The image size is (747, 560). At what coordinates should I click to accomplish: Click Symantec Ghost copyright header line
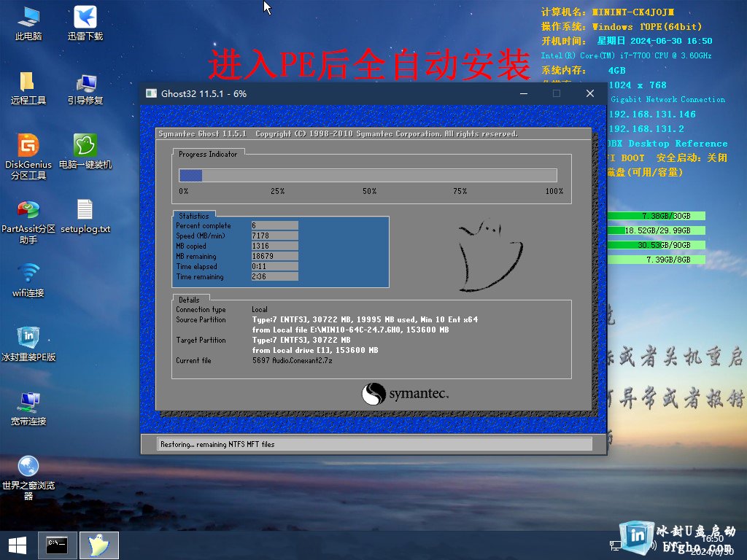338,134
